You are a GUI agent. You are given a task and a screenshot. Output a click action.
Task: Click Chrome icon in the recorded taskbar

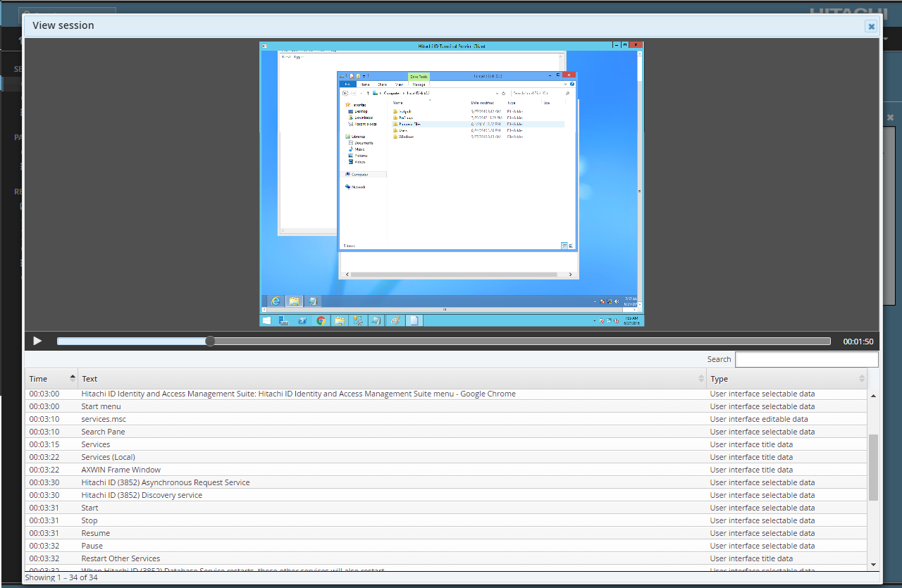[321, 320]
